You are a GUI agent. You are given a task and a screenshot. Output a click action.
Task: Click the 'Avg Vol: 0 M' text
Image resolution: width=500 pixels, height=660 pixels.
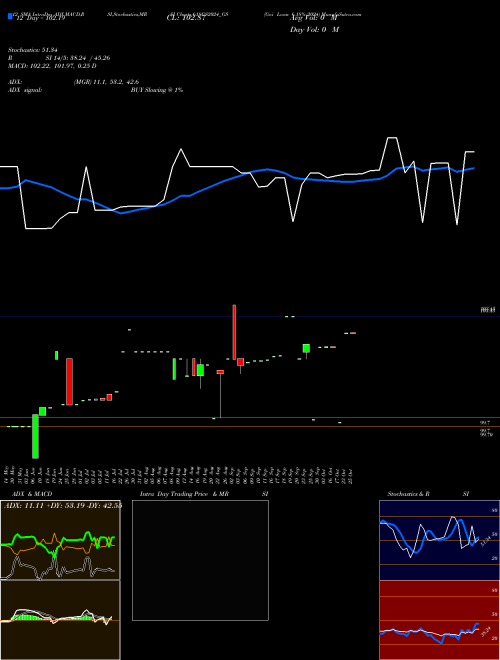(x=314, y=18)
